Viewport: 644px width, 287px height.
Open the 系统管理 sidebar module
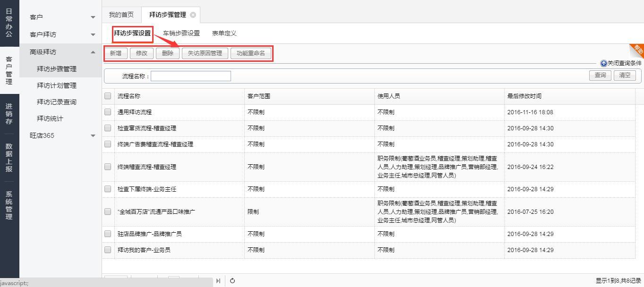coord(9,205)
